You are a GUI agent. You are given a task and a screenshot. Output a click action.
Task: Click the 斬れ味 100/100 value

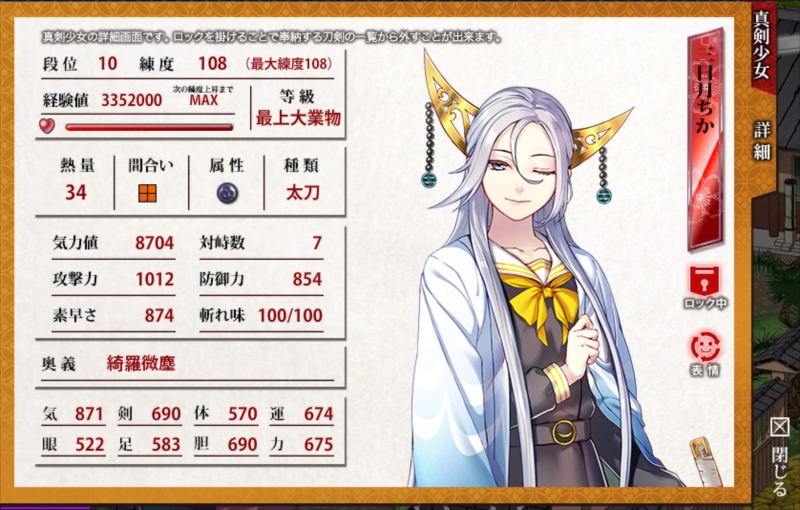[x=290, y=315]
